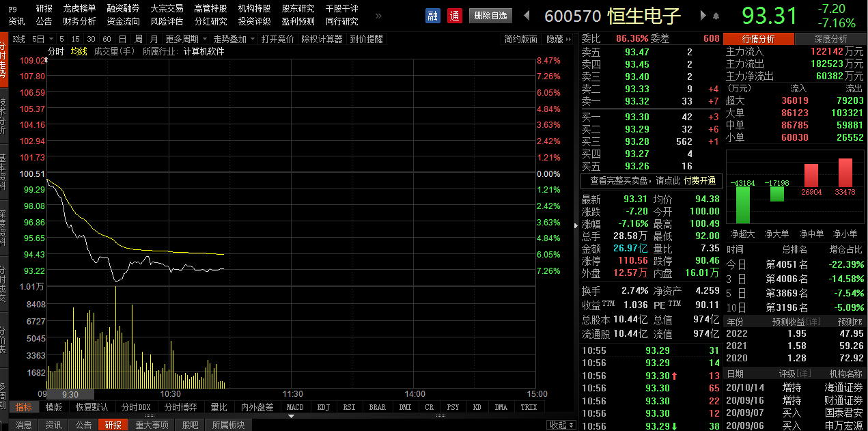
Task: Switch to the 深度分析 tab
Action: [x=830, y=39]
